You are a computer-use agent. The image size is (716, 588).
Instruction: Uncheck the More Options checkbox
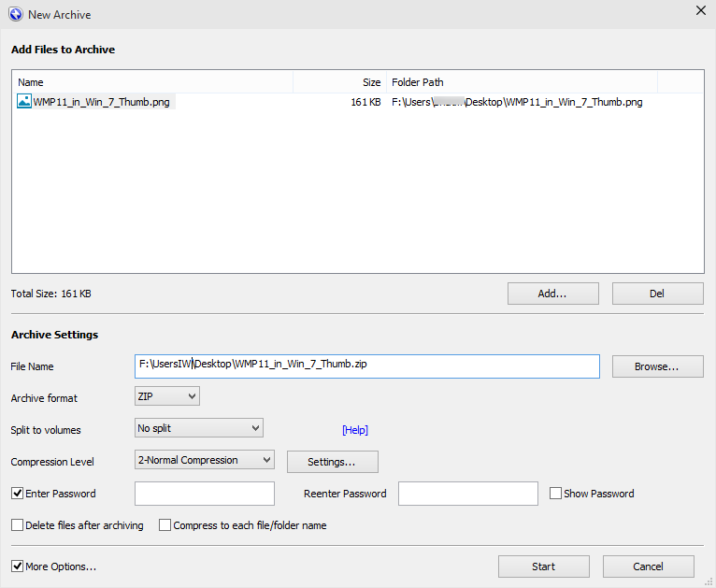pyautogui.click(x=18, y=566)
